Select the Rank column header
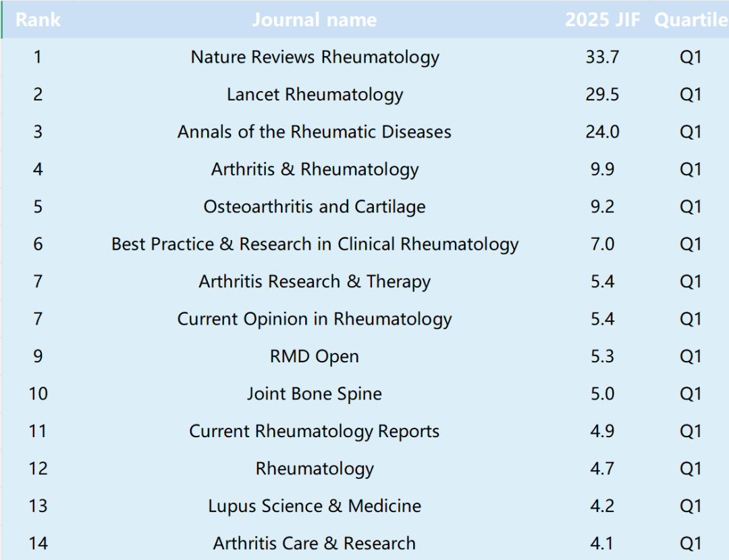This screenshot has height=560, width=729. coord(38,20)
